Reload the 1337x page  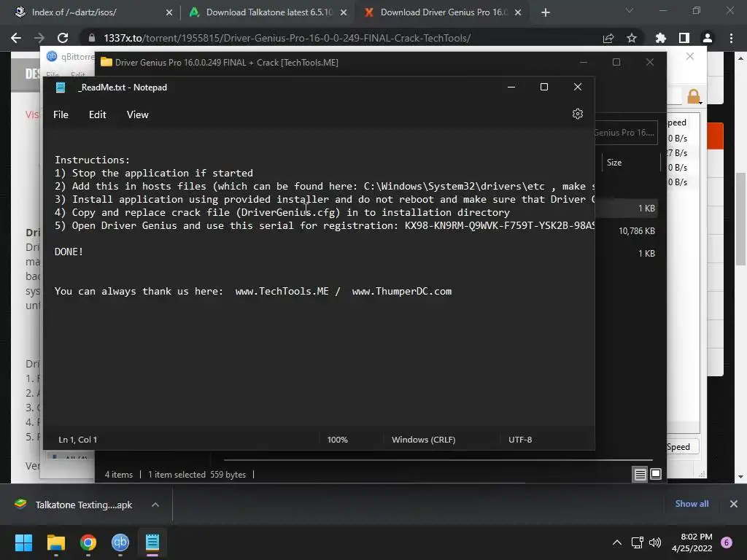tap(63, 38)
